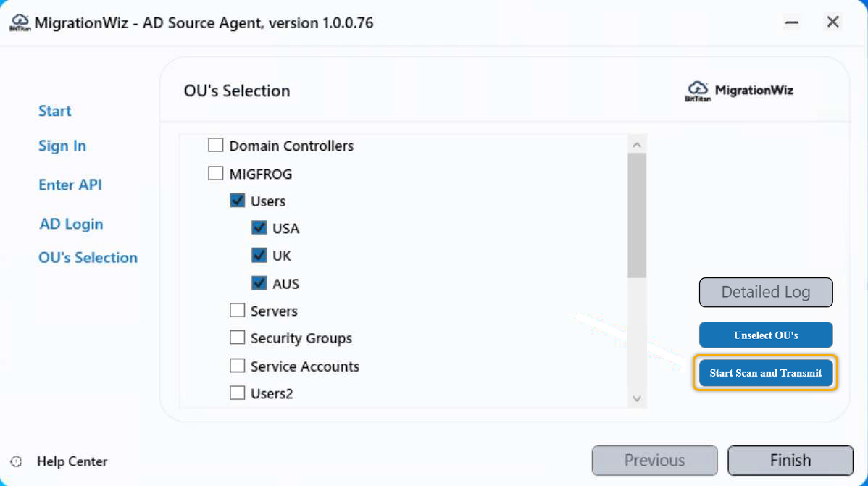Deselect the USA checkbox
868x486 pixels.
click(259, 227)
